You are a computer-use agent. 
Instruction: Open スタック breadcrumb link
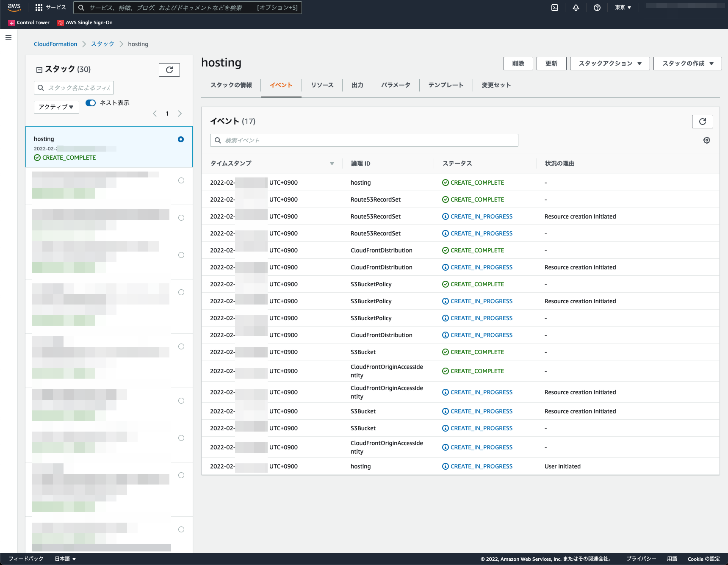point(102,44)
